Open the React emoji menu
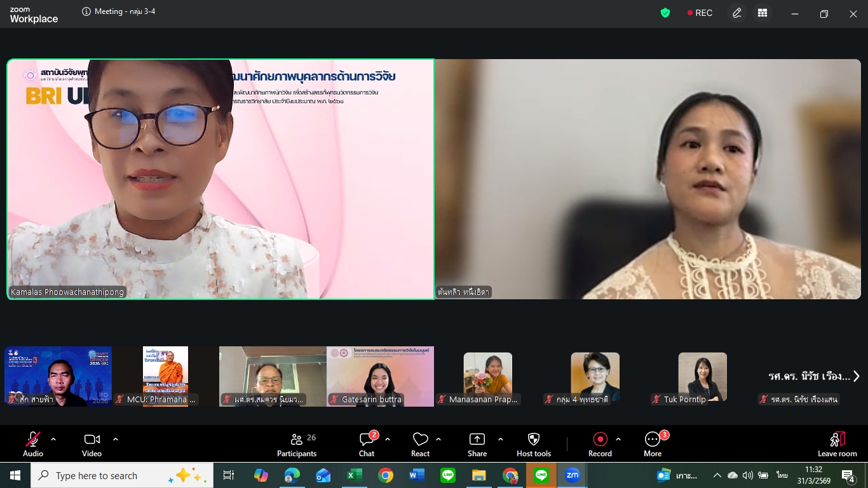868x488 pixels. (x=420, y=444)
